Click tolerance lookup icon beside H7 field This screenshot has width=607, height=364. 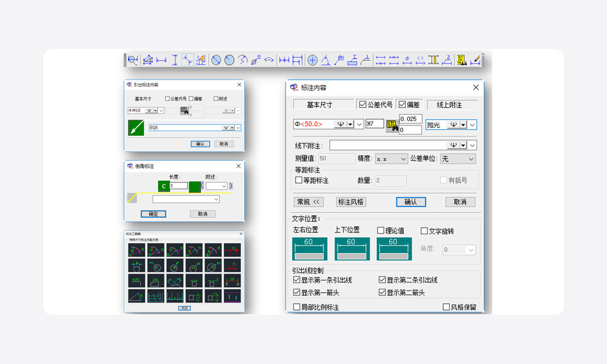(x=392, y=126)
